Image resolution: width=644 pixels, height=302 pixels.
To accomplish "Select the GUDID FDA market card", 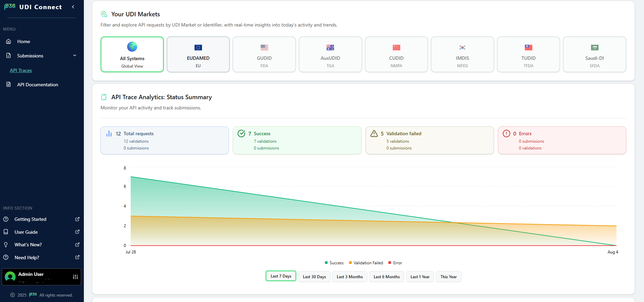I will (264, 54).
